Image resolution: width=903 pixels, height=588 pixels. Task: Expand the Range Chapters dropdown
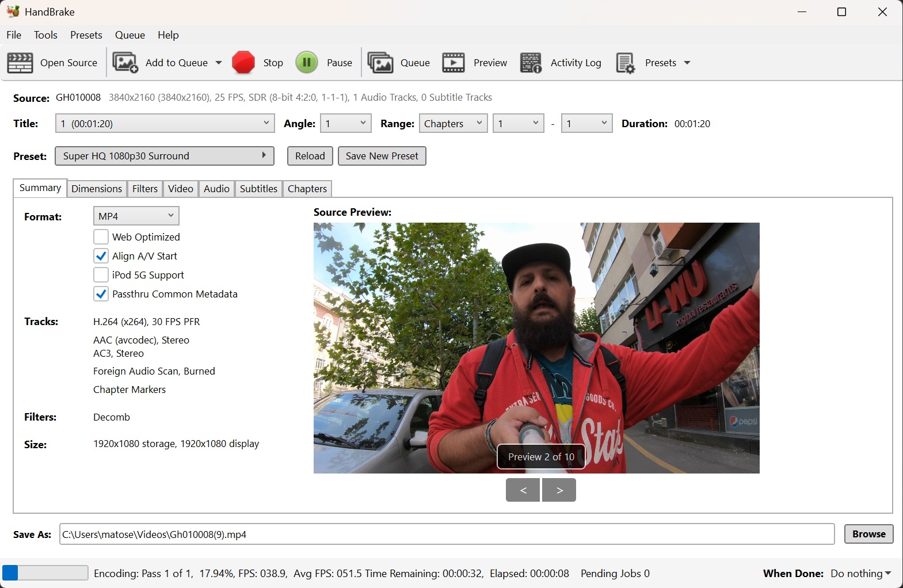453,124
